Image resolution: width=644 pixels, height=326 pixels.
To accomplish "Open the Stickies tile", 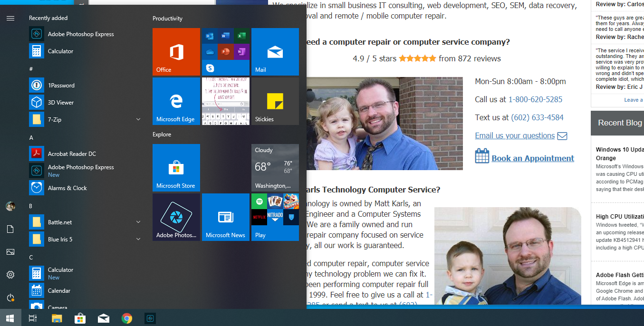I will [275, 100].
